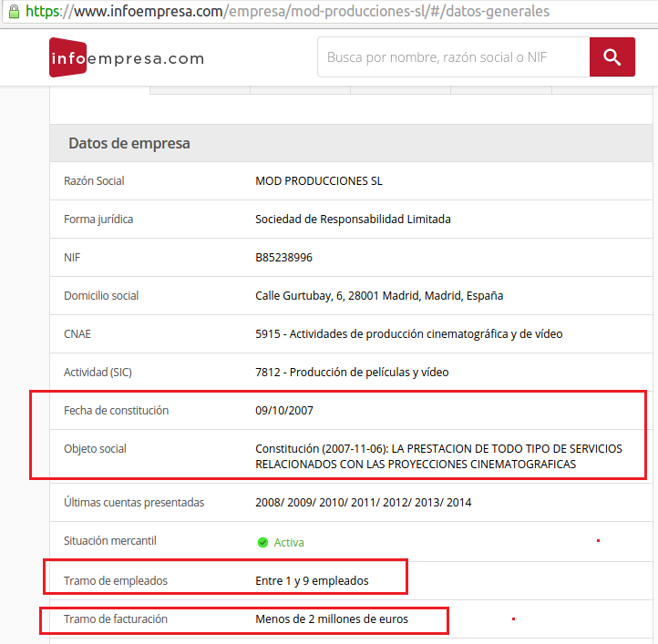Click the red magnifier search button
The width and height of the screenshot is (658, 644).
[612, 57]
